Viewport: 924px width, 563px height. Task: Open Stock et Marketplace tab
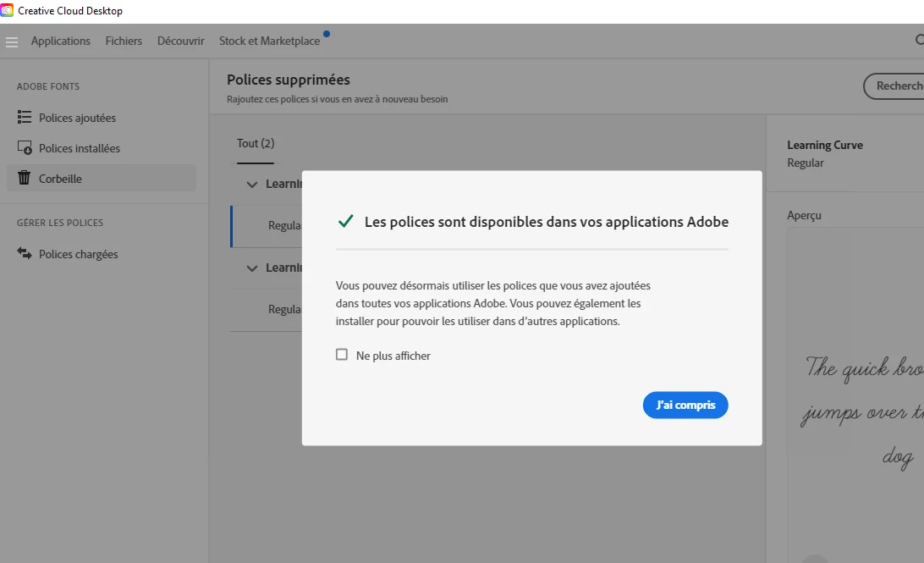pyautogui.click(x=269, y=41)
